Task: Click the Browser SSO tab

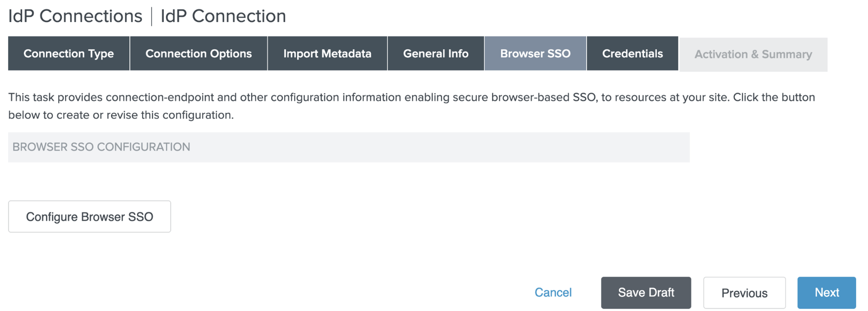Action: (x=535, y=54)
